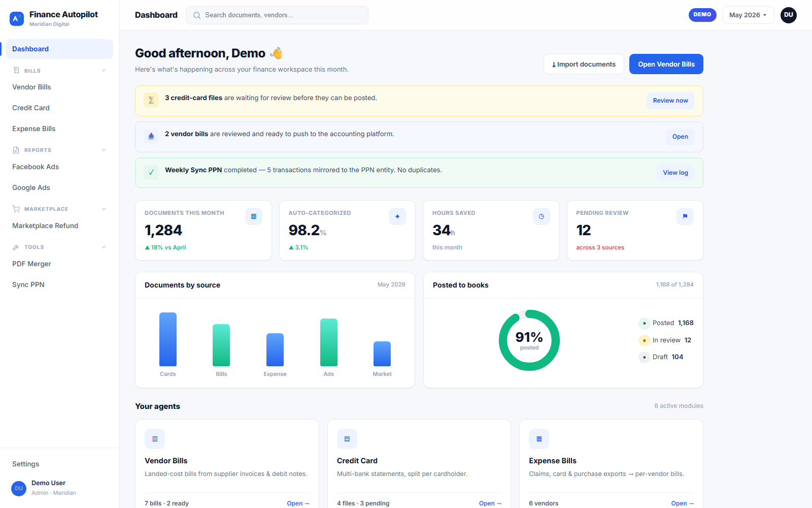Click the Finance Autopilot logo icon
Screen dimensions: 812x508
(x=17, y=19)
